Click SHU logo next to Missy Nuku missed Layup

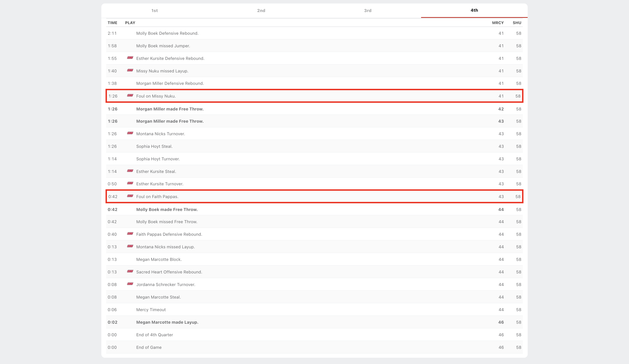pos(130,70)
